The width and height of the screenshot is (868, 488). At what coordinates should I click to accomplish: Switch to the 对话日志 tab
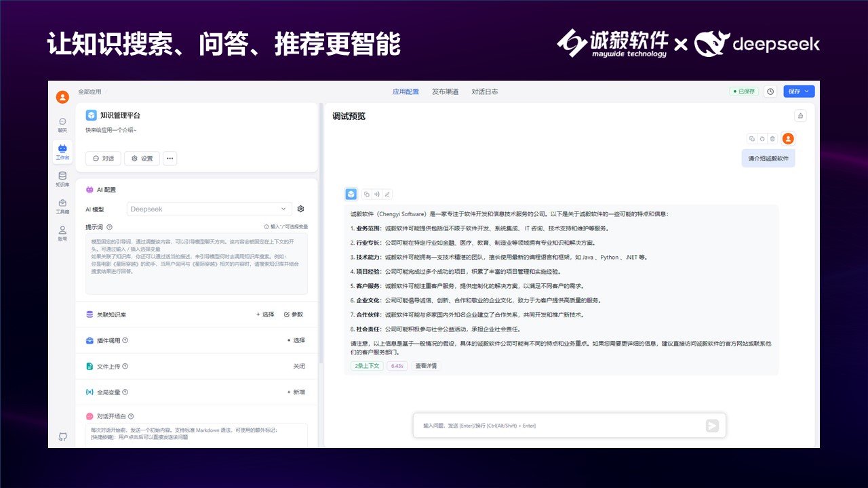click(x=484, y=91)
